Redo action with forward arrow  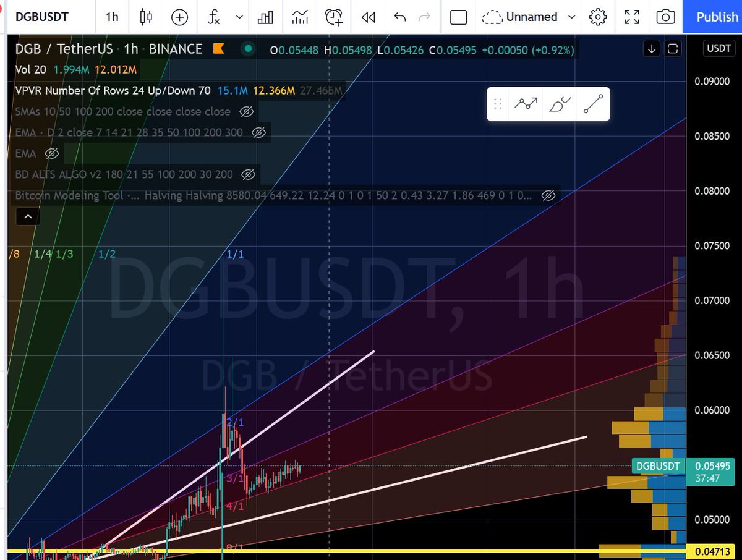click(x=424, y=17)
